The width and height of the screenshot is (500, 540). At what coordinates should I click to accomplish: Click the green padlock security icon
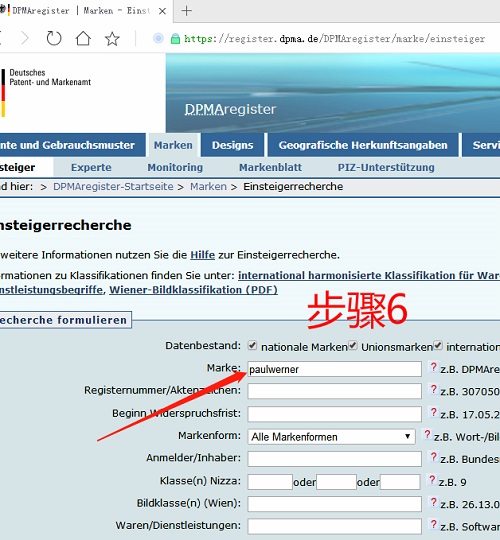175,39
